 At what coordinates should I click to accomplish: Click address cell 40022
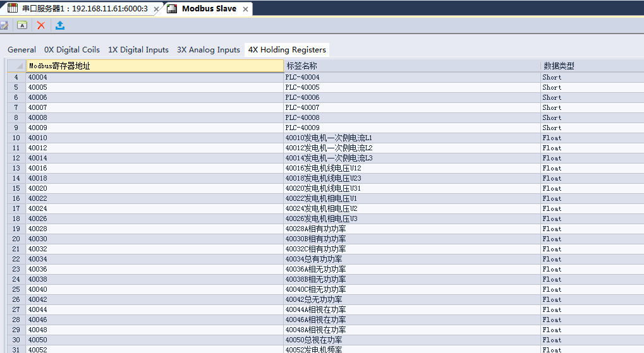[x=155, y=198]
